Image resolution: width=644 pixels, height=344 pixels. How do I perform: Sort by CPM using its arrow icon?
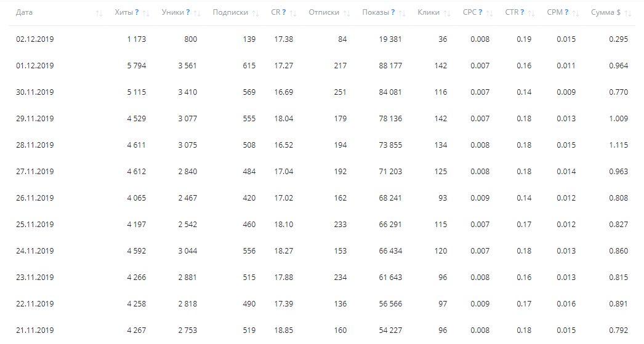coord(576,13)
